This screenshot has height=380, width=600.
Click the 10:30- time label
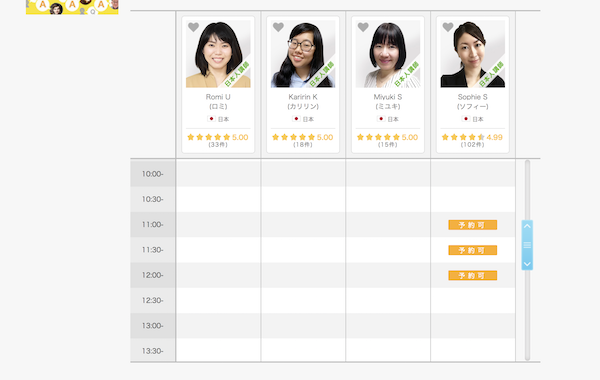pos(153,199)
